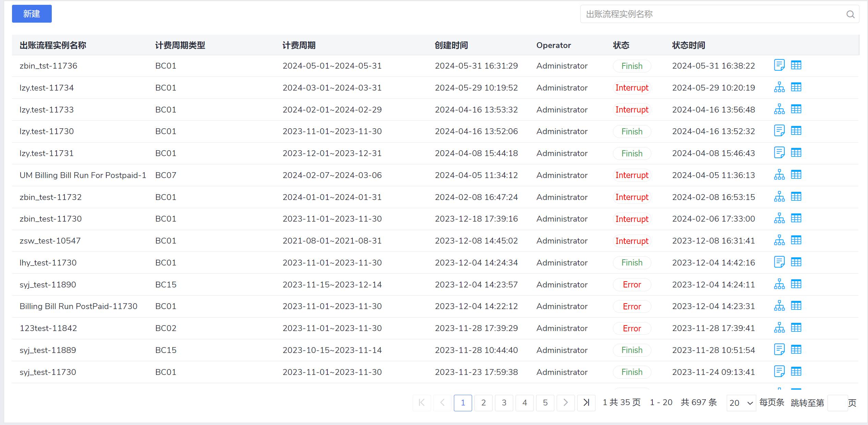Open the hierarchy icon for zbin_test-11730
This screenshot has width=868, height=425.
click(x=779, y=218)
